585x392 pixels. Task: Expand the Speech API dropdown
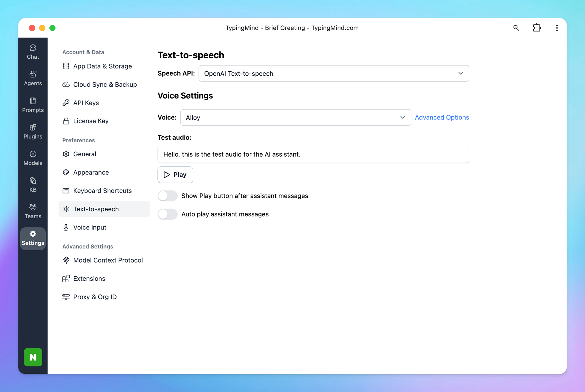click(x=333, y=73)
